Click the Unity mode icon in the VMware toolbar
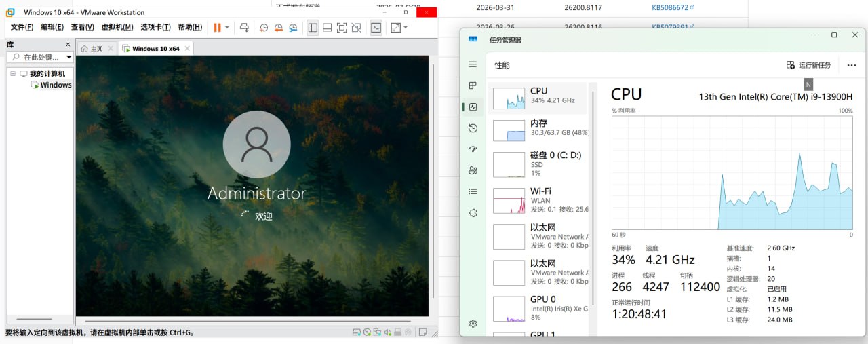The height and width of the screenshot is (344, 868). point(357,28)
